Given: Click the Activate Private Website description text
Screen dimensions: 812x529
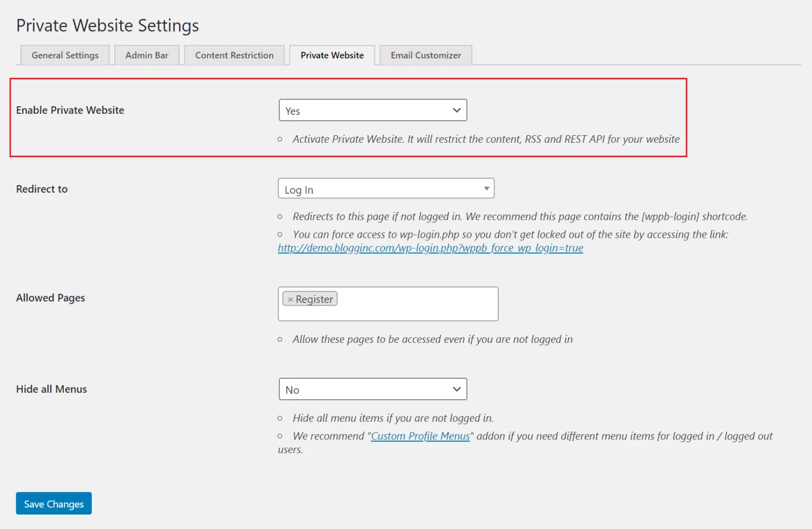Looking at the screenshot, I should pos(485,139).
